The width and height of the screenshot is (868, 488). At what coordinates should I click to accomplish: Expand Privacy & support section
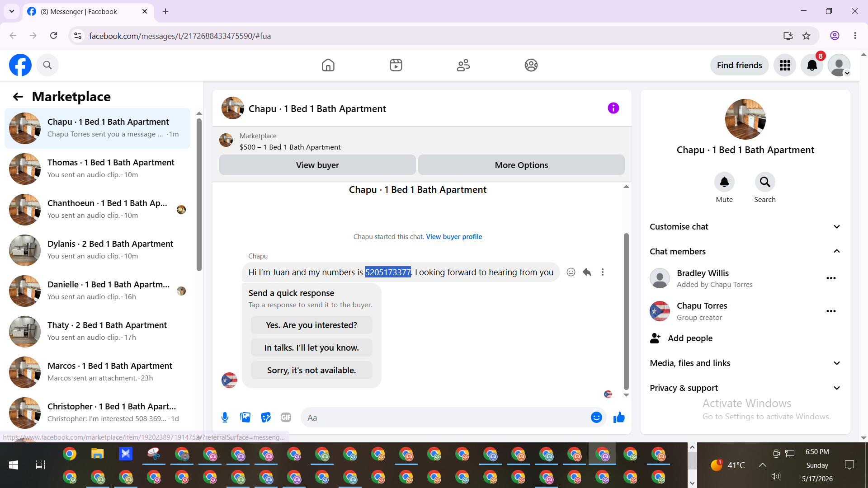(745, 388)
